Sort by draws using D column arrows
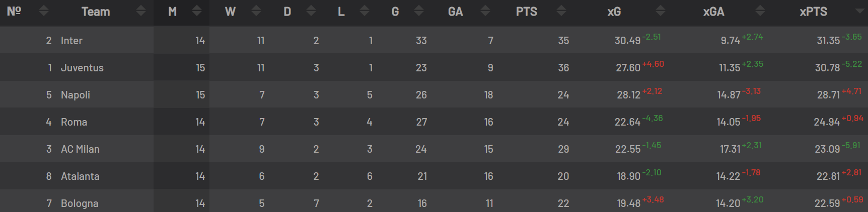Screen dimensions: 868x212 coord(311,11)
